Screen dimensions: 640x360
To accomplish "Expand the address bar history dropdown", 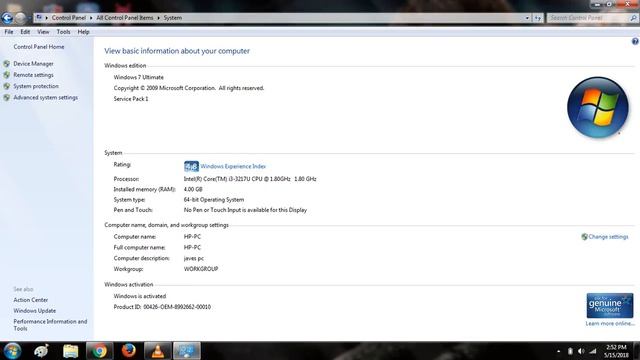I will tap(527, 18).
